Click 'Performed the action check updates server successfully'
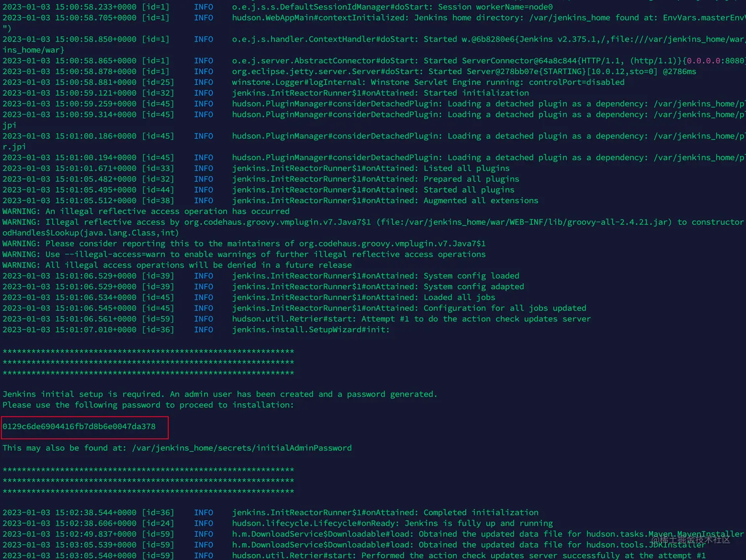 pos(490,556)
